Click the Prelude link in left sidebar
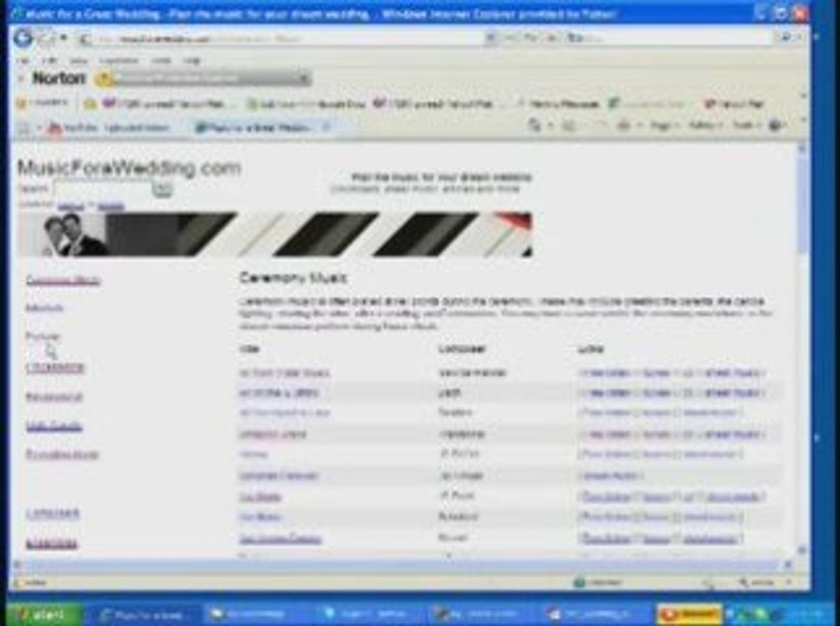Viewport: 840px width, 626px height. (43, 336)
